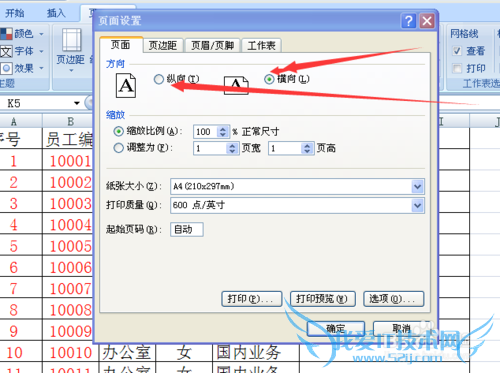Expand the 颜色 dropdown arrow
Image resolution: width=500 pixels, height=373 pixels.
[x=41, y=34]
